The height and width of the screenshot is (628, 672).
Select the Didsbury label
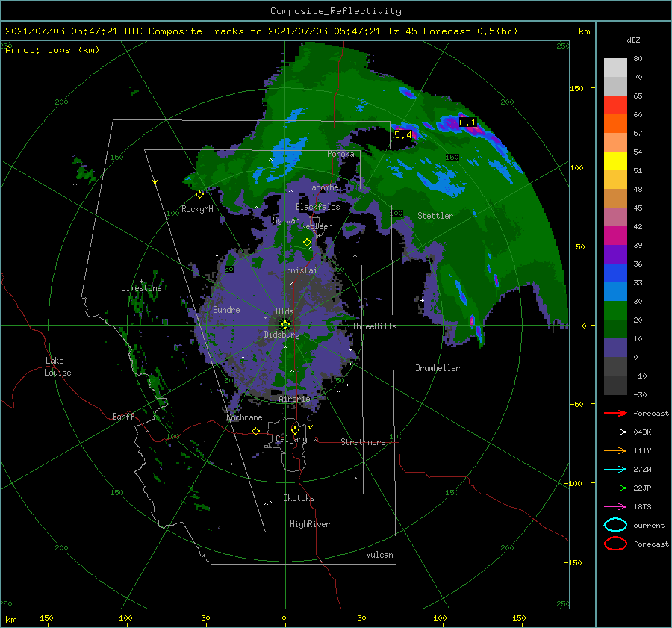(281, 335)
